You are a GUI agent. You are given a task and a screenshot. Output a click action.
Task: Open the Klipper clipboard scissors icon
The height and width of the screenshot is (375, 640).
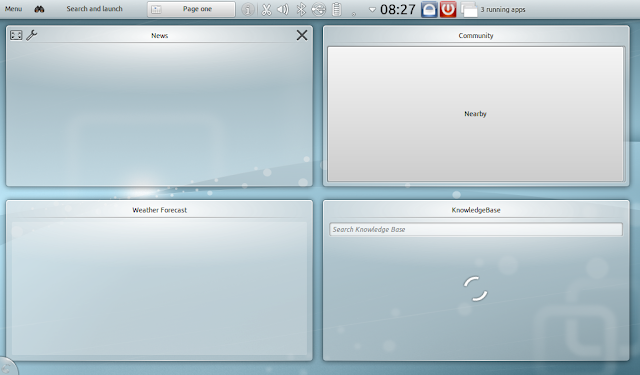coord(267,9)
